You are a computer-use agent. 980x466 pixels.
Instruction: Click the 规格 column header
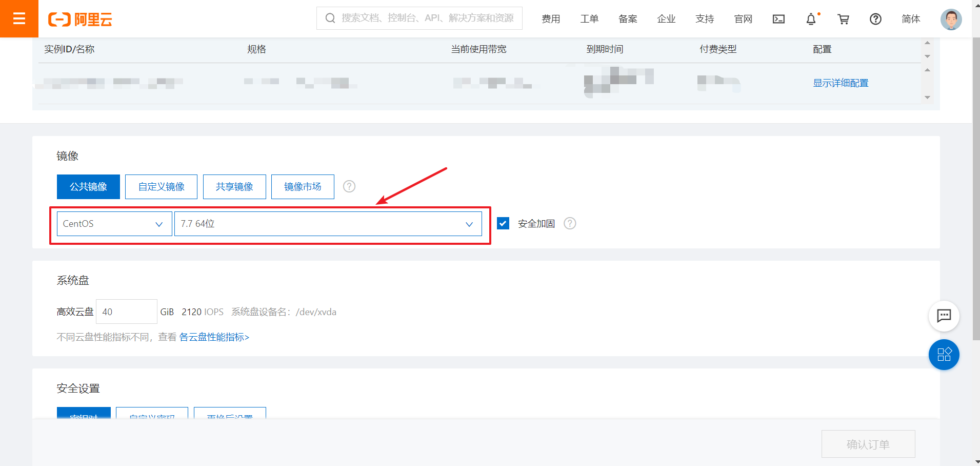[x=256, y=49]
